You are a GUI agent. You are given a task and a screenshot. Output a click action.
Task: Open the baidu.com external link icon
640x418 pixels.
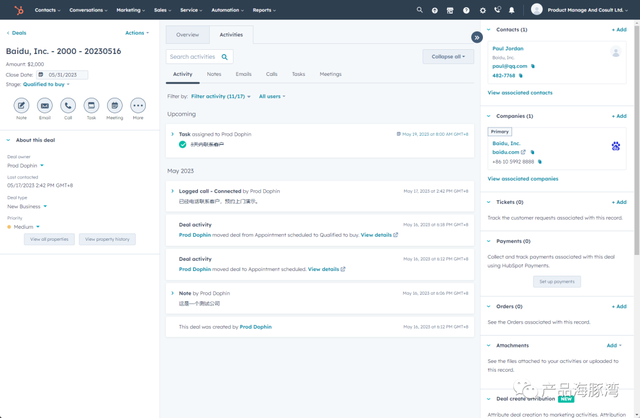[523, 152]
